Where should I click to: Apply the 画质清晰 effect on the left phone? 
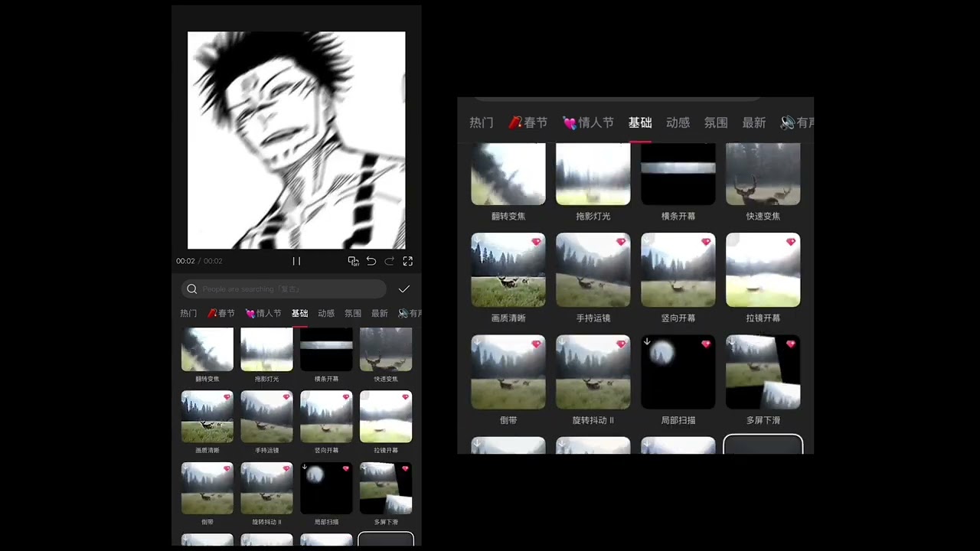[207, 417]
